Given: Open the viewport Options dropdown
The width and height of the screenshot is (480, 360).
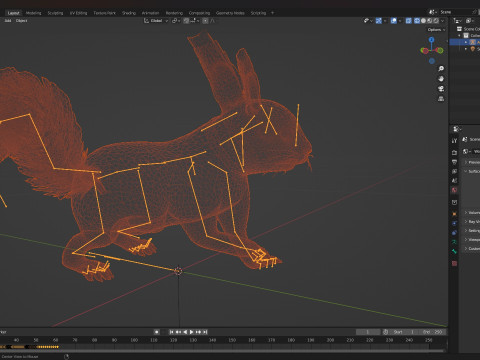Looking at the screenshot, I should tap(436, 30).
